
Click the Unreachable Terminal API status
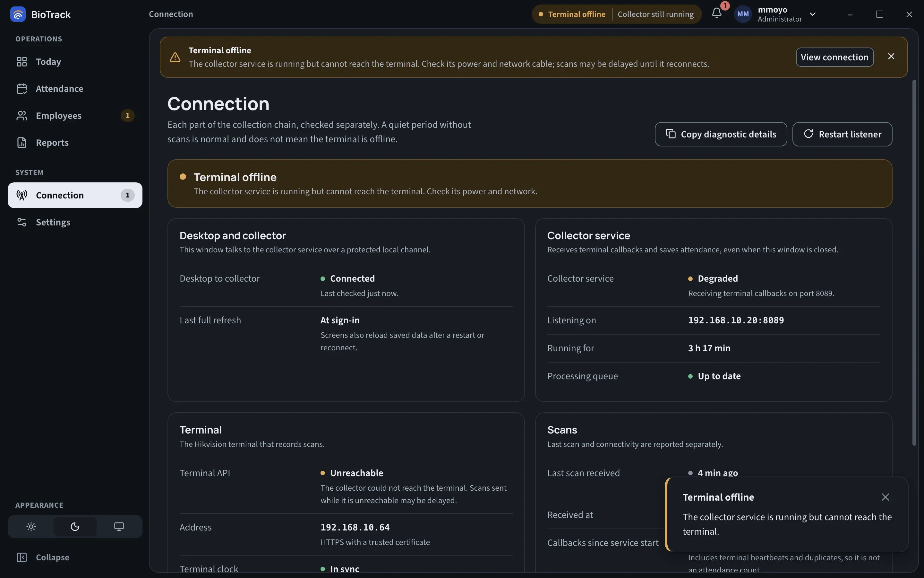pos(352,473)
